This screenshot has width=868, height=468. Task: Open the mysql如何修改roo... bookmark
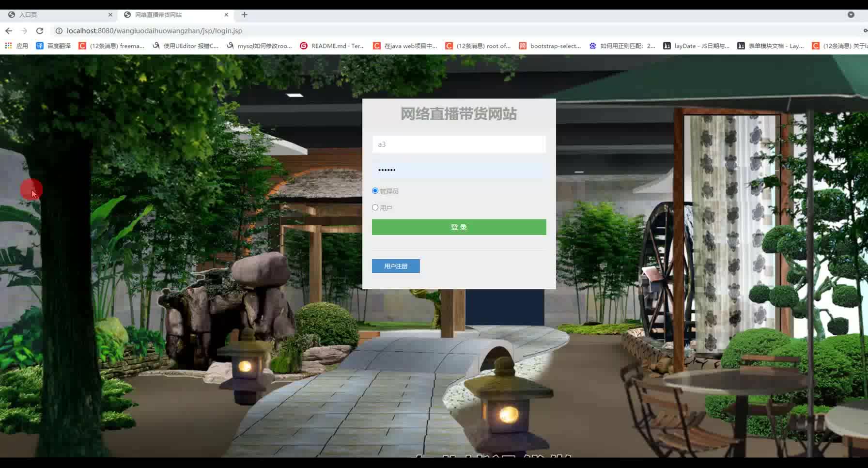click(x=259, y=46)
